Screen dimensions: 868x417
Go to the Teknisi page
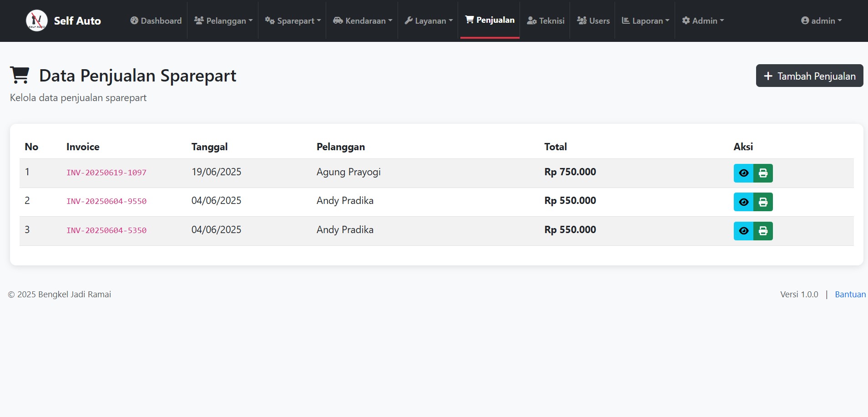click(x=545, y=20)
